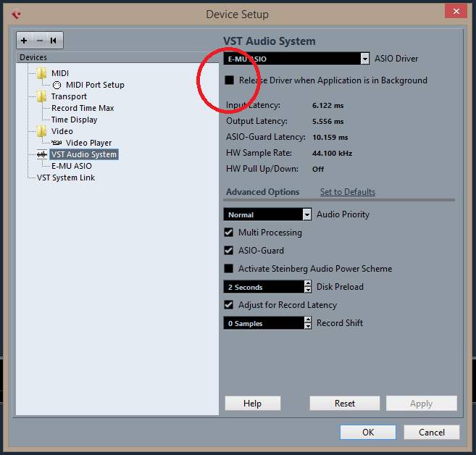The width and height of the screenshot is (476, 455).
Task: Click the 6.122 ms input latency value
Action: [x=328, y=106]
